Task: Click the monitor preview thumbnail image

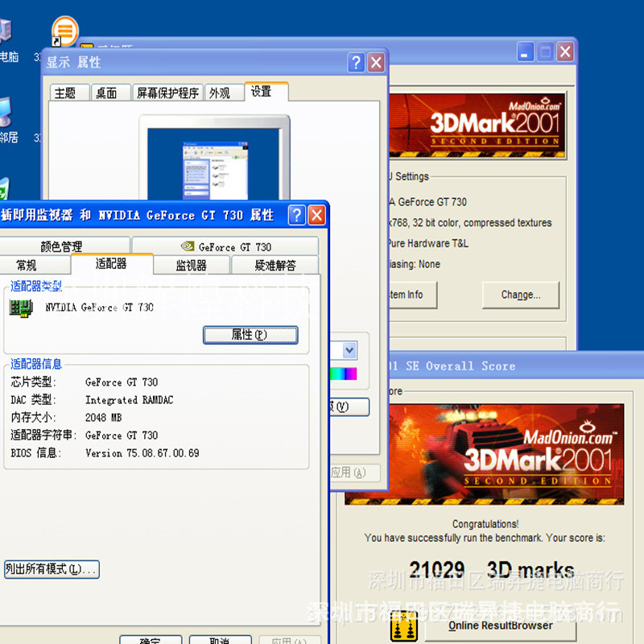Action: 214,164
